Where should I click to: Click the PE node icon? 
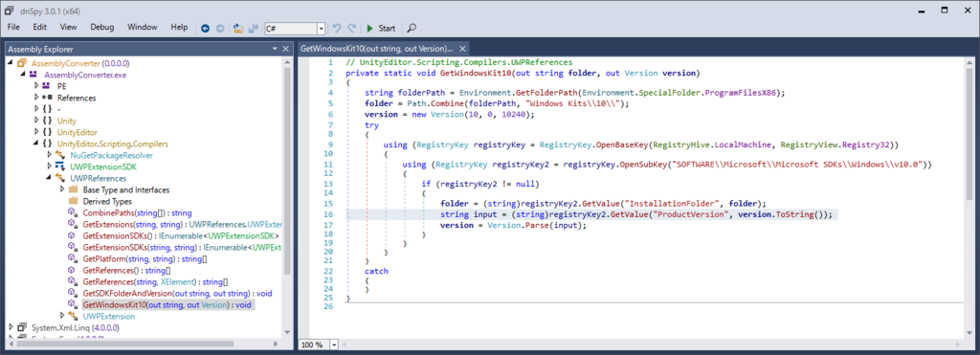(47, 86)
